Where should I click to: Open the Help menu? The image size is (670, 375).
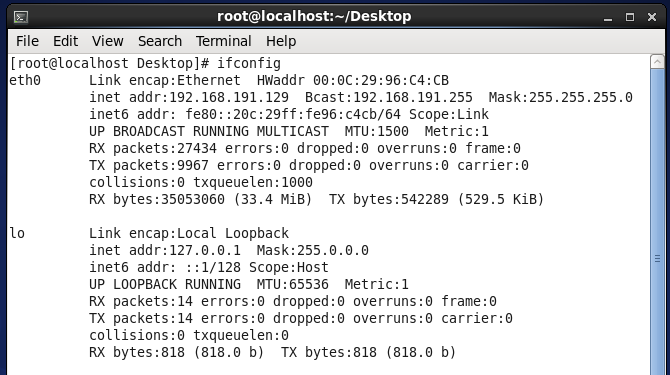[281, 41]
